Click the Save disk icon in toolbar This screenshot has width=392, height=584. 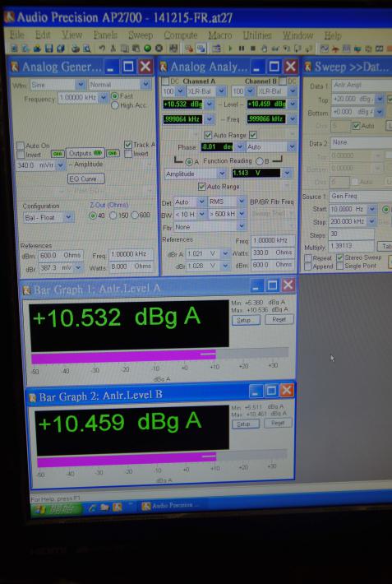[x=48, y=49]
